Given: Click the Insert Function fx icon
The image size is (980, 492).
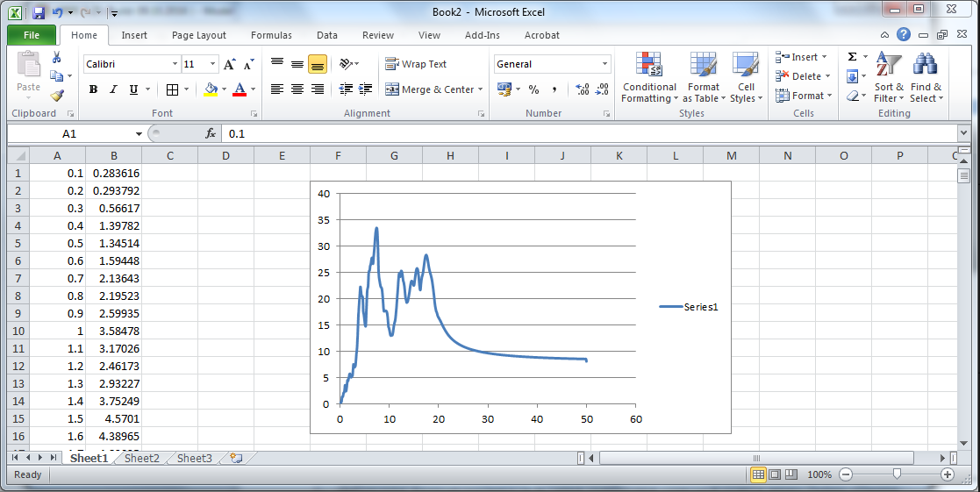Looking at the screenshot, I should click(x=211, y=133).
